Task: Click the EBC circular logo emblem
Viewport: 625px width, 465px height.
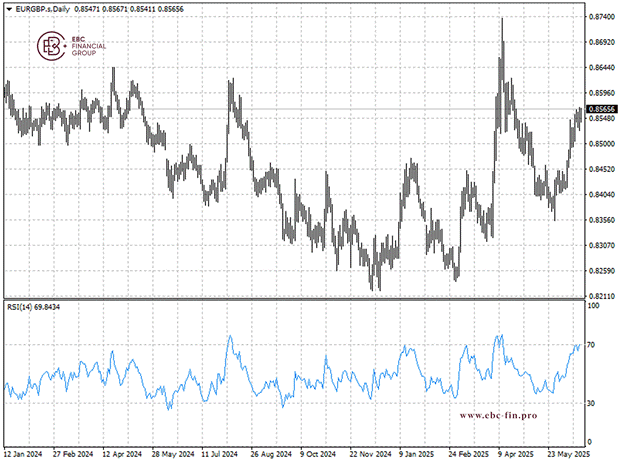Action: click(x=50, y=45)
